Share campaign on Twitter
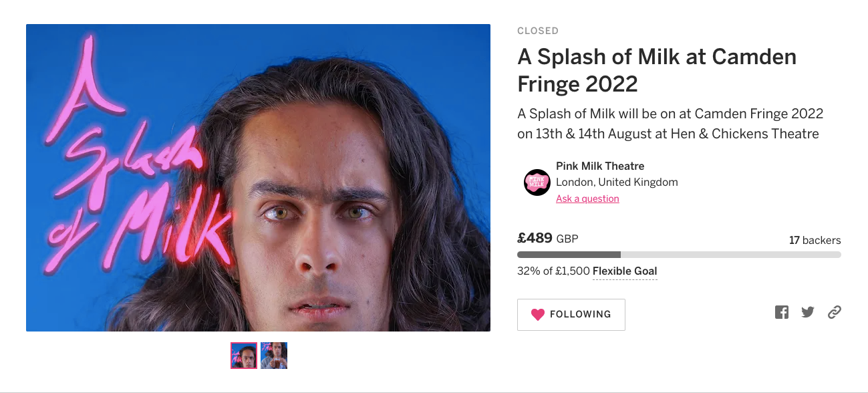868x393 pixels. click(808, 312)
